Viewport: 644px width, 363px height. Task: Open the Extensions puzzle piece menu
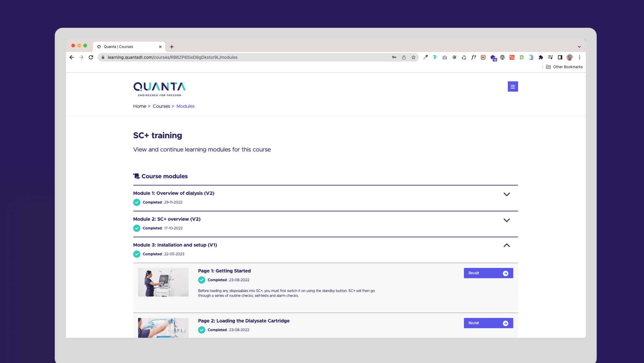coord(541,57)
